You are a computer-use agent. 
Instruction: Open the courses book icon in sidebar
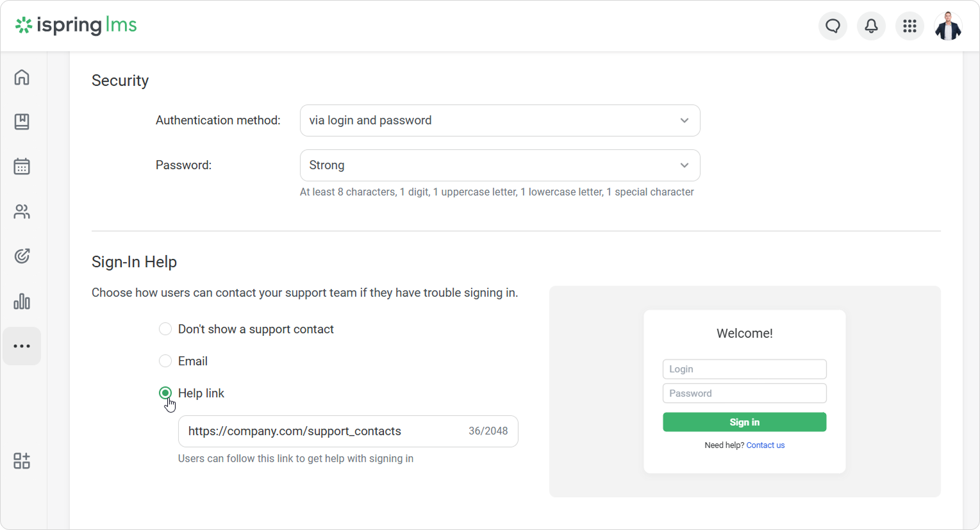coord(22,122)
